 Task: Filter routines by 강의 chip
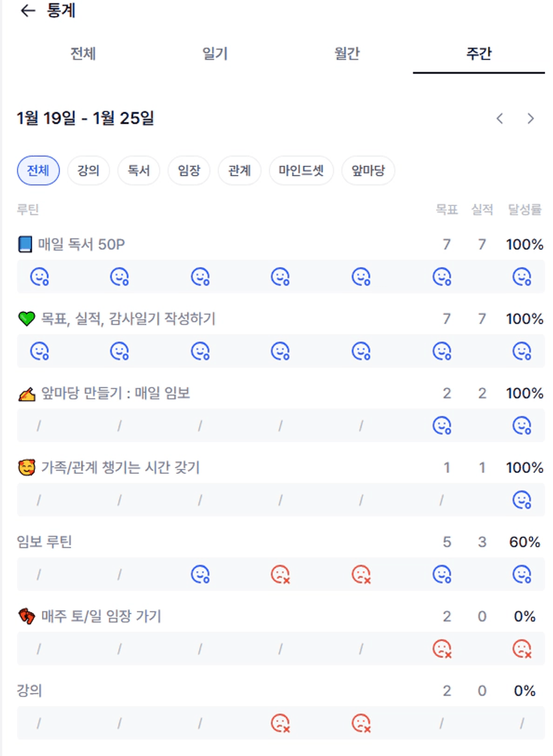coord(88,171)
